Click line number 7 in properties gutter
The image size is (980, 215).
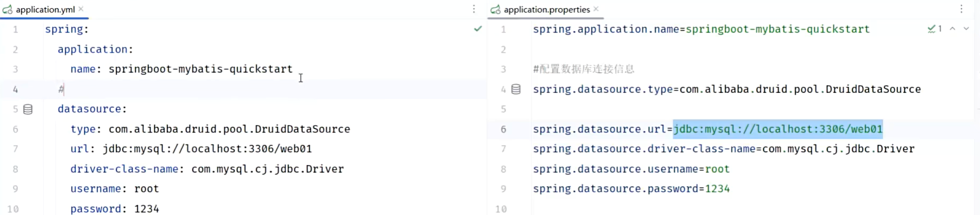pos(503,149)
